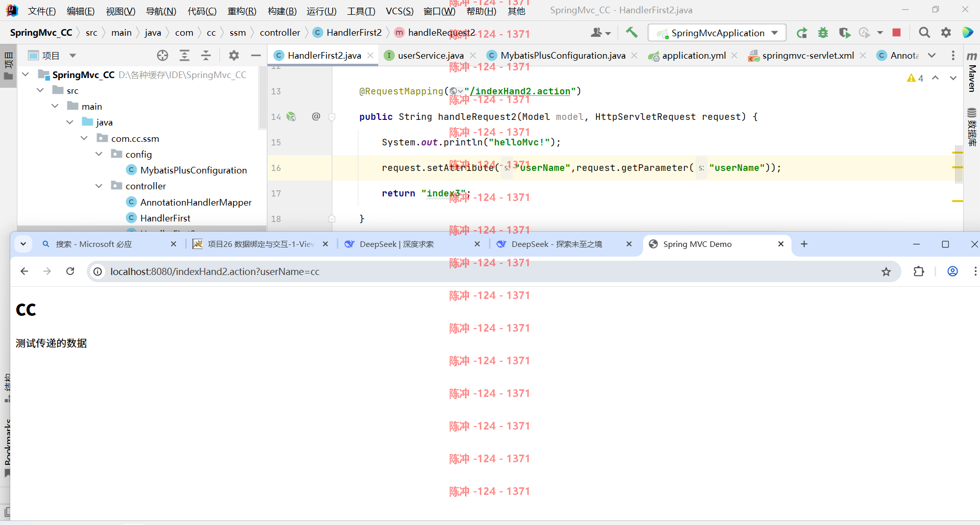The height and width of the screenshot is (525, 980).
Task: Collapse the controller package
Action: (99, 186)
